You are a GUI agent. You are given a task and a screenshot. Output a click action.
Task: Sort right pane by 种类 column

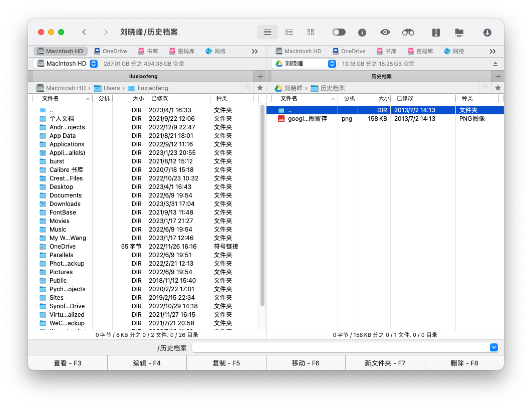[x=478, y=98]
